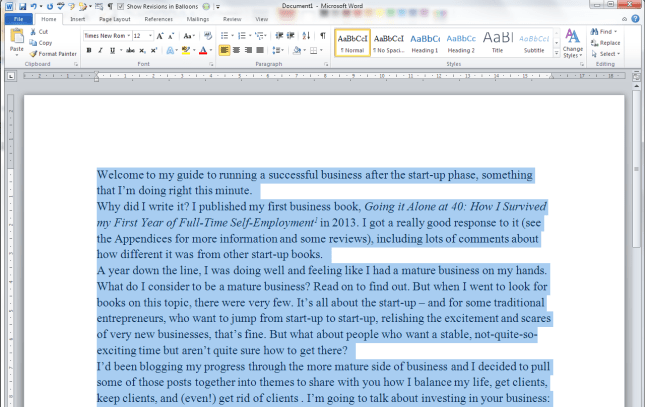Click the Redo/Repeat icon
This screenshot has width=645, height=407.
click(49, 7)
